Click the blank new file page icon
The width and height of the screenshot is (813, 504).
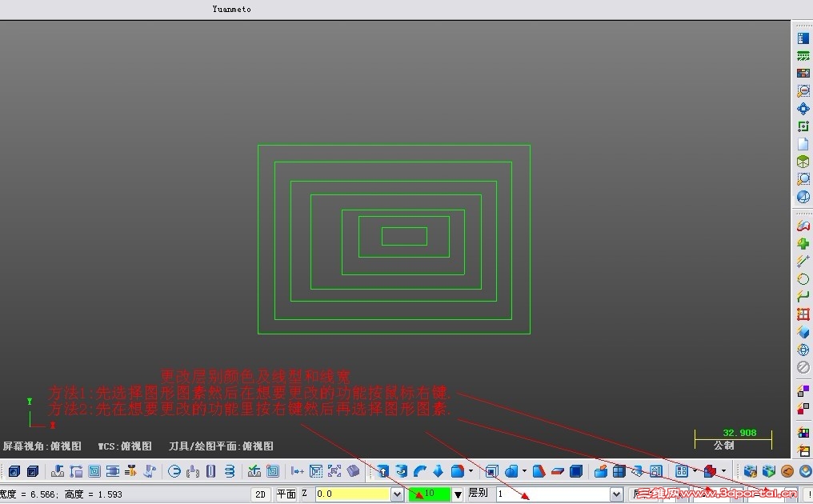pyautogui.click(x=803, y=144)
